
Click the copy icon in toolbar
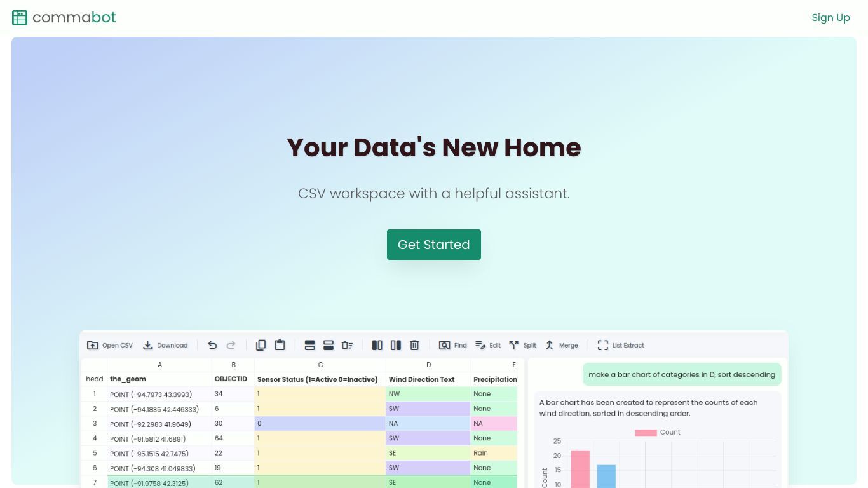[x=261, y=345]
